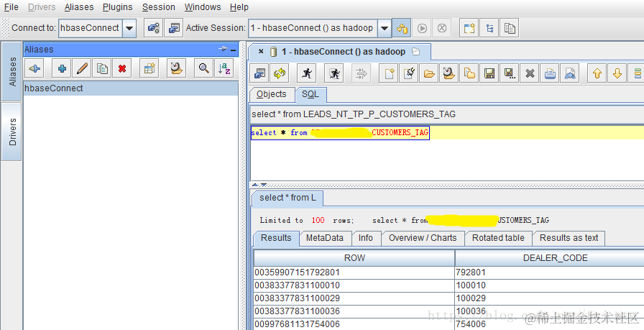This screenshot has height=330, width=644.
Task: Click the commit session icon after Active Session
Action: coord(402,28)
